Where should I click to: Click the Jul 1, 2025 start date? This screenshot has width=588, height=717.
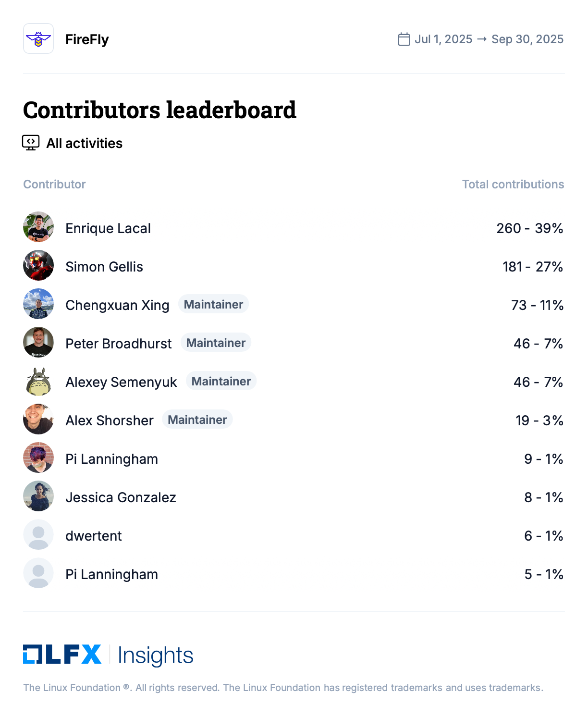(443, 39)
